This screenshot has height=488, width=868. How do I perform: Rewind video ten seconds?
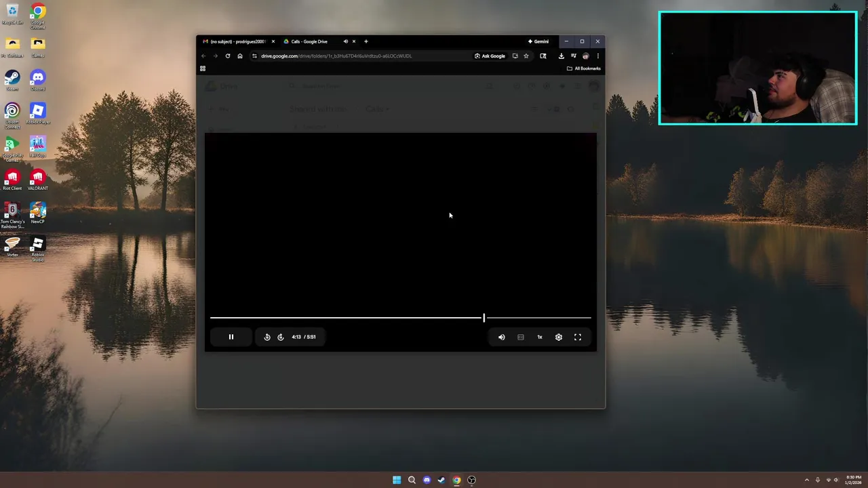click(x=267, y=337)
